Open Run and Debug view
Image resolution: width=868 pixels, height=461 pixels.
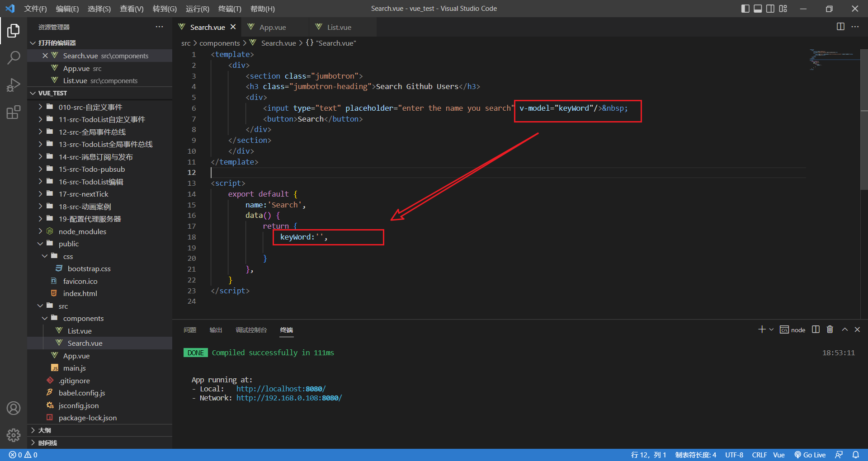click(x=14, y=85)
